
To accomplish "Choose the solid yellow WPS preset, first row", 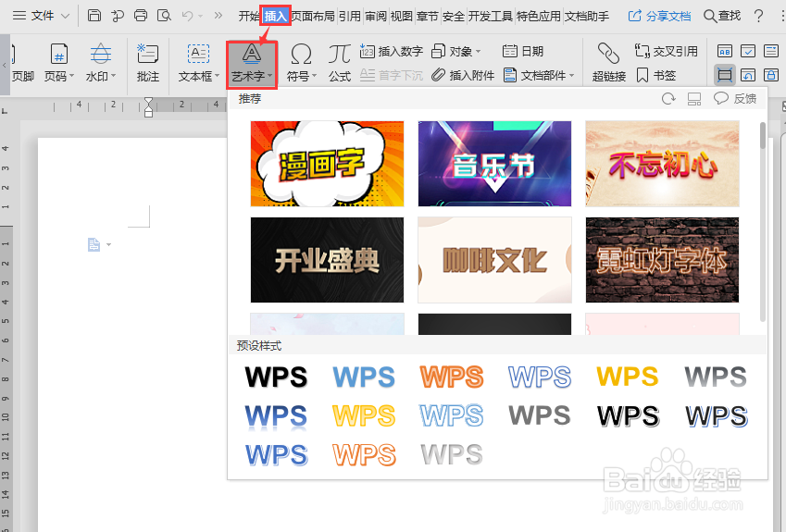I will (x=628, y=377).
